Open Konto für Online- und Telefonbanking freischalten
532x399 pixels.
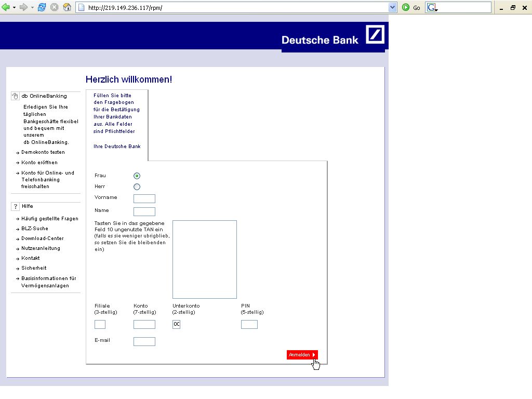47,179
